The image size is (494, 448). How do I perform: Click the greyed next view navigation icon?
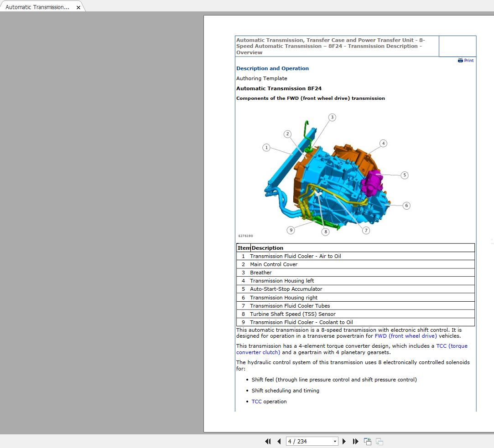pos(380,441)
